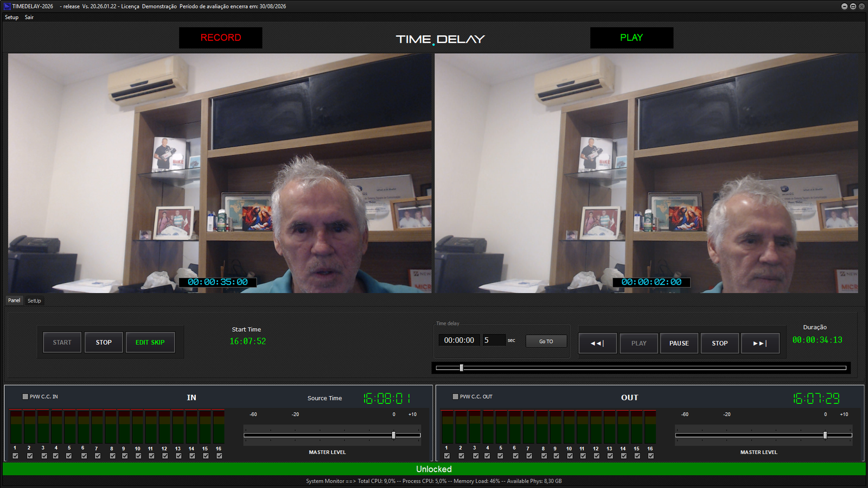Toggle the PVW C.C. OUT checkbox

455,397
